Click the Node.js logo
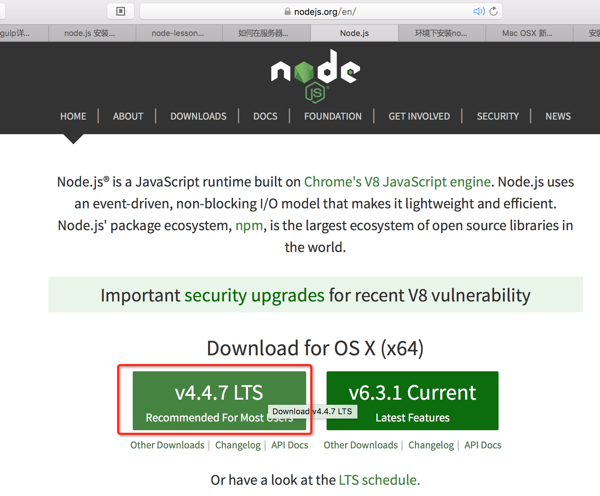 coord(315,75)
